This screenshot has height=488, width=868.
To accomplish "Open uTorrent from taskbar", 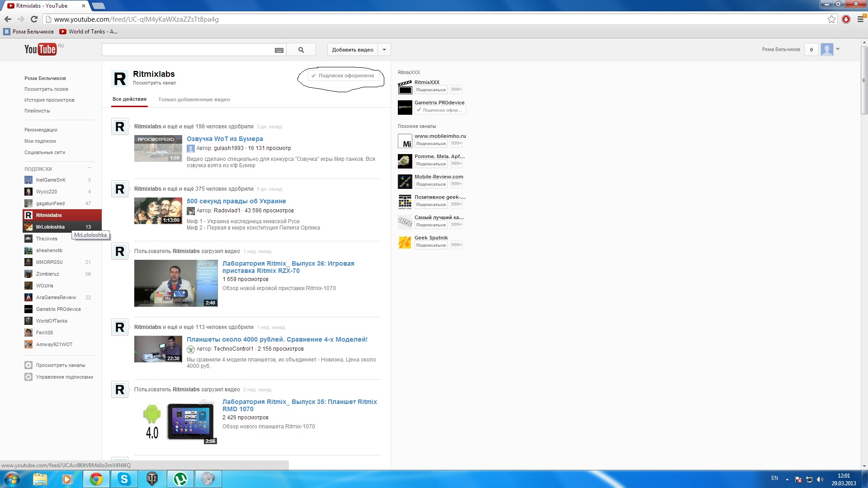I will pyautogui.click(x=180, y=479).
